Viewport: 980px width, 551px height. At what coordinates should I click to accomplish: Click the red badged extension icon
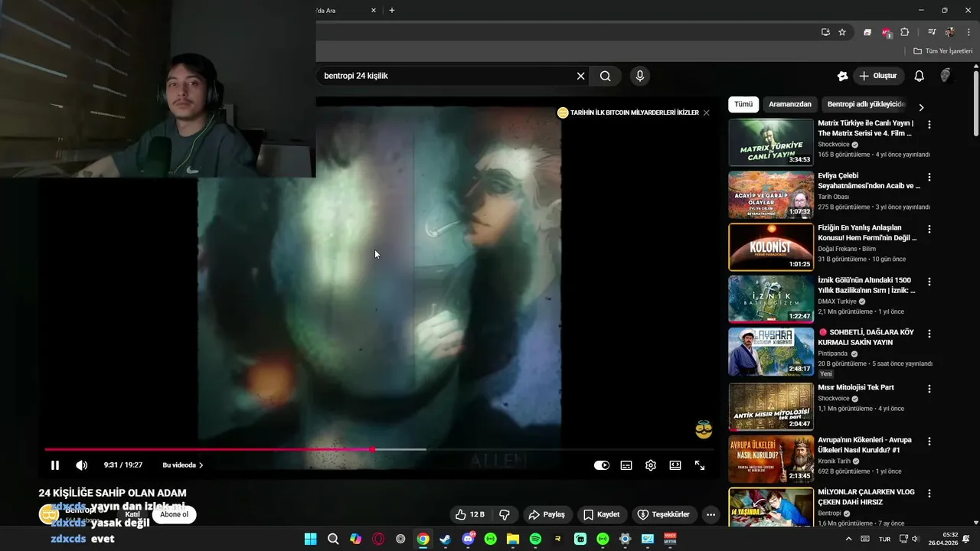coord(887,32)
